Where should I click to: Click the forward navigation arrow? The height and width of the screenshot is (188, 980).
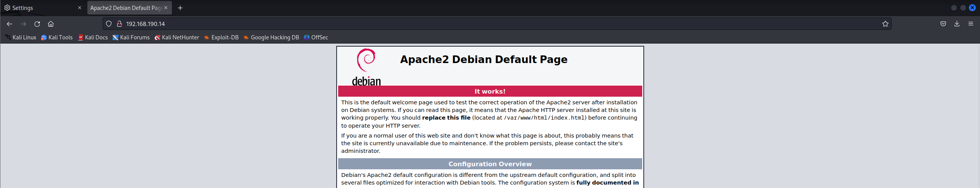[23, 24]
